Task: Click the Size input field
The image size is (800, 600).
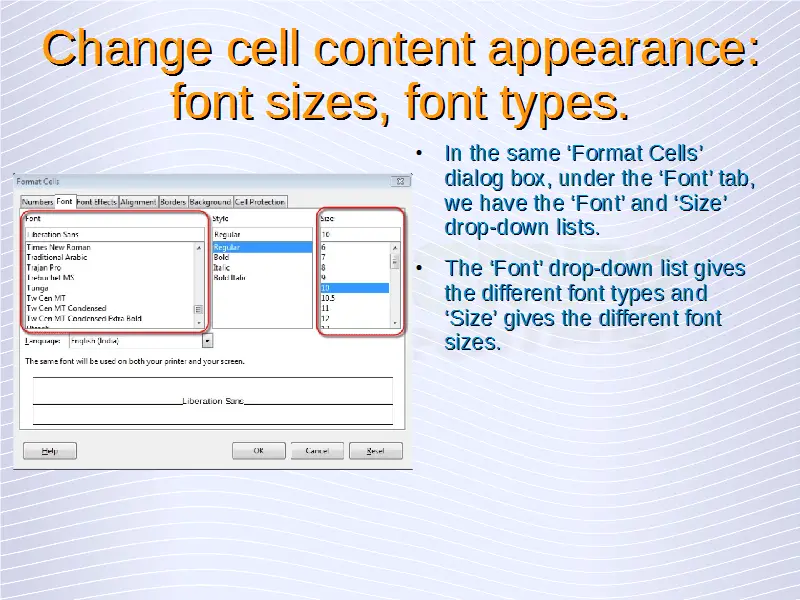Action: pyautogui.click(x=359, y=234)
